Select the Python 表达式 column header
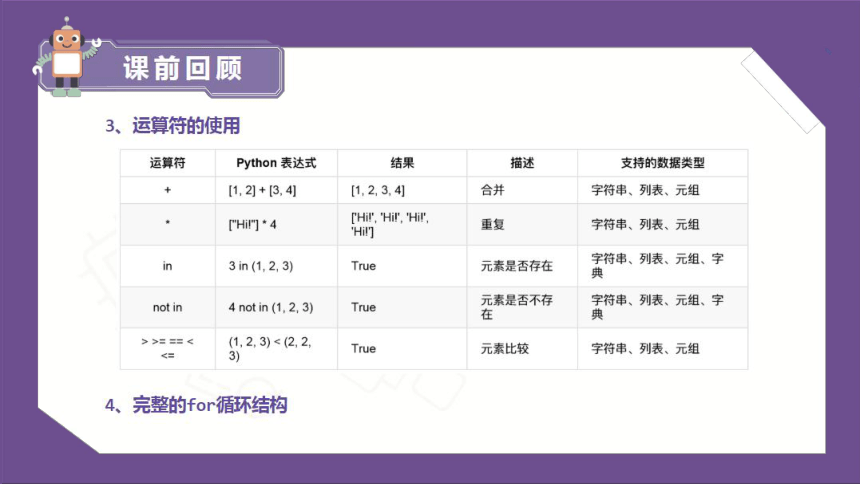This screenshot has width=860, height=484. 276,163
